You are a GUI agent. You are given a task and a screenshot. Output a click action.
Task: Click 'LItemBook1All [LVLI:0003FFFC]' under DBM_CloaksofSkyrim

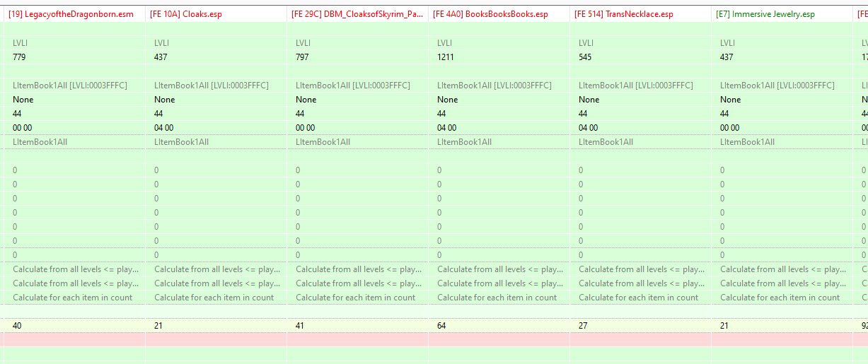353,86
